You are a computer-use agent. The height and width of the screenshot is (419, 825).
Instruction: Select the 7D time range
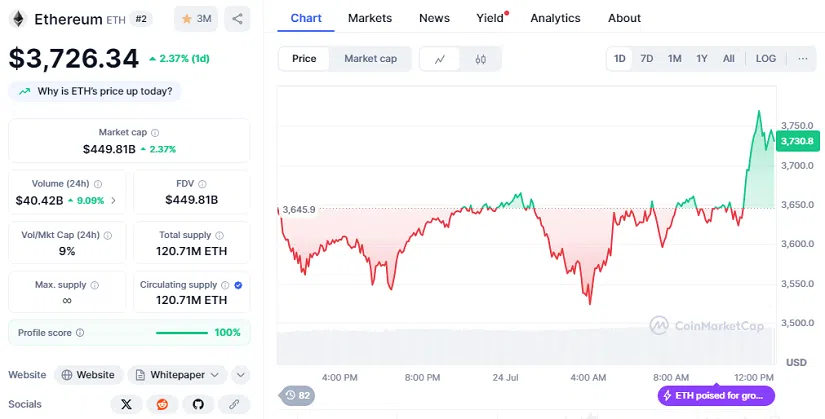(647, 59)
